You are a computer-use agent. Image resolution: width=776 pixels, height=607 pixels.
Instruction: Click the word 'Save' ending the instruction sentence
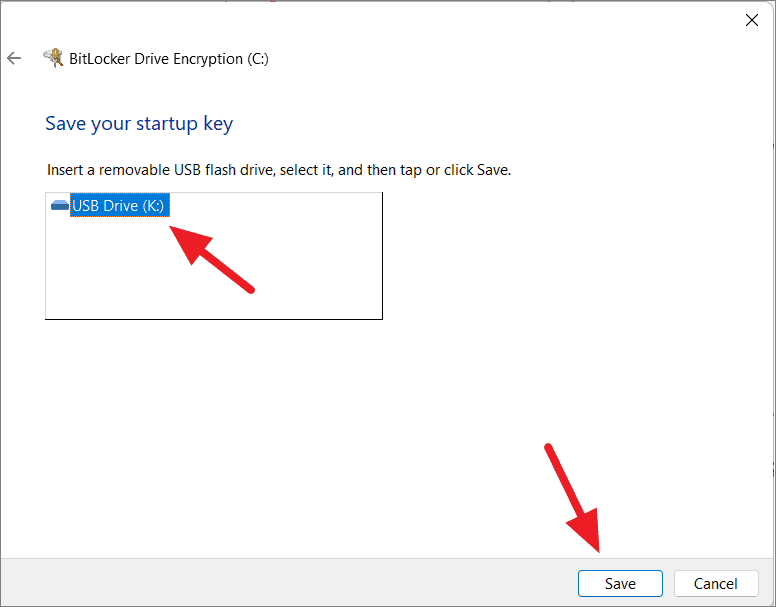pos(493,170)
